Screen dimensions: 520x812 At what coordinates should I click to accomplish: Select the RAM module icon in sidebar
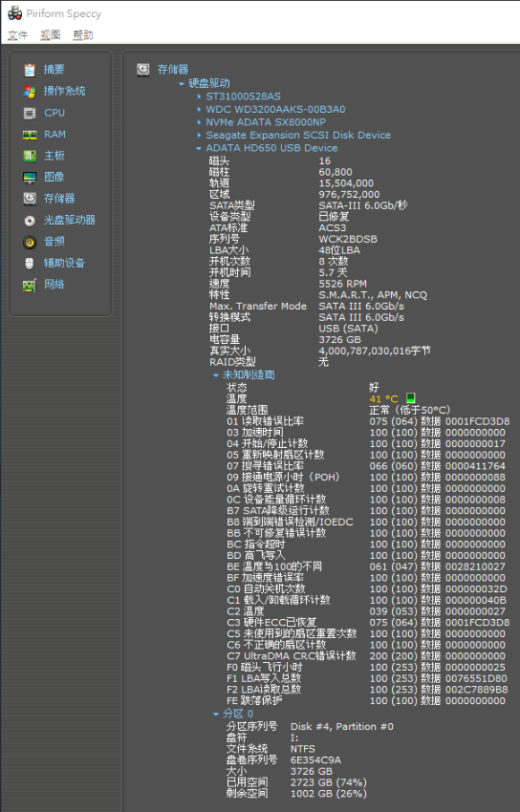pos(30,134)
